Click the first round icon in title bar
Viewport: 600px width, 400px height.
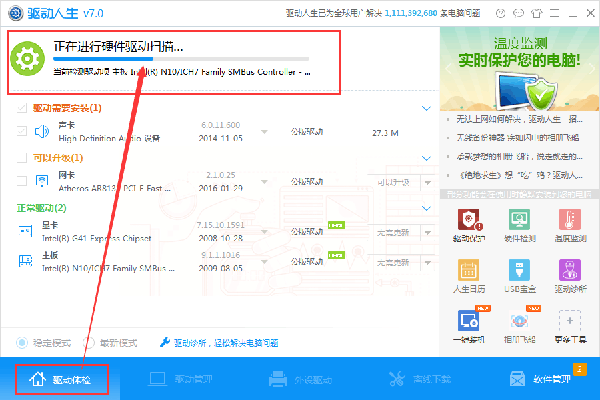click(x=501, y=13)
